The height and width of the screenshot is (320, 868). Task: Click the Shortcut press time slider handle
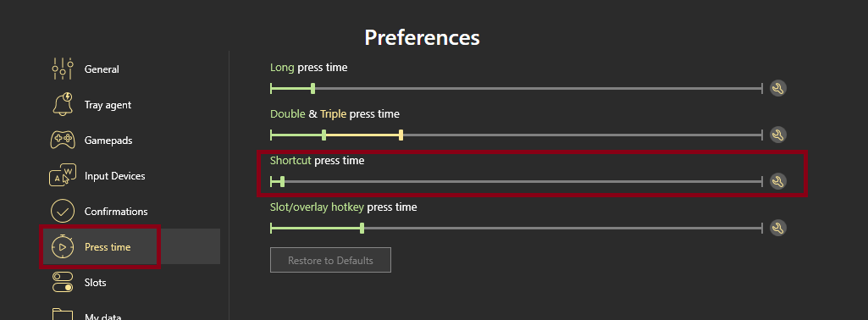point(282,181)
